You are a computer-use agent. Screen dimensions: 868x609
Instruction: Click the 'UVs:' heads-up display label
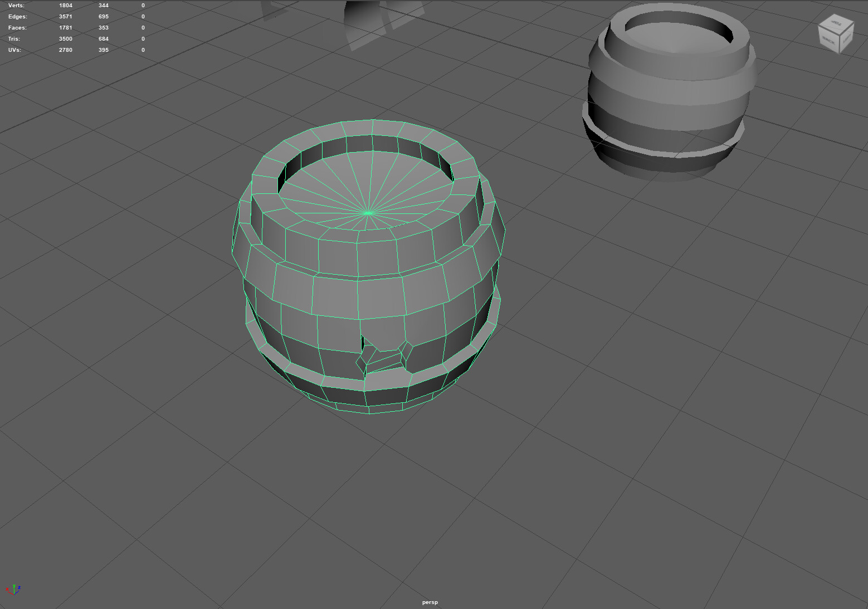14,50
